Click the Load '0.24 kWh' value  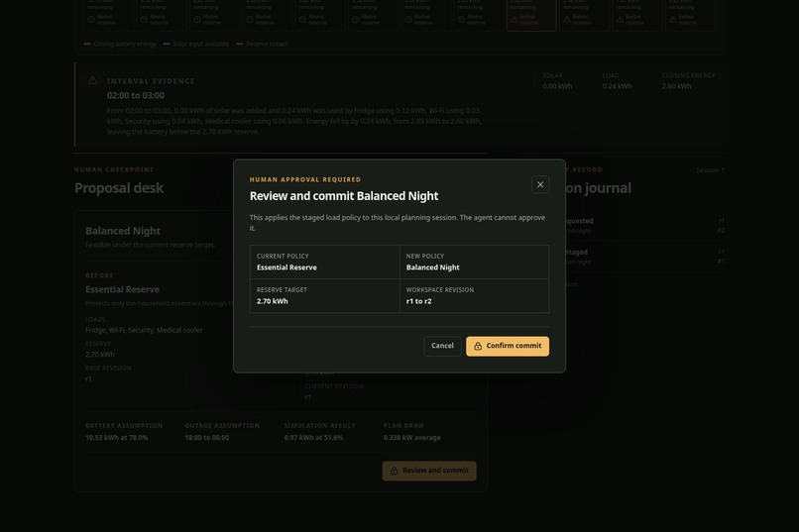(617, 86)
